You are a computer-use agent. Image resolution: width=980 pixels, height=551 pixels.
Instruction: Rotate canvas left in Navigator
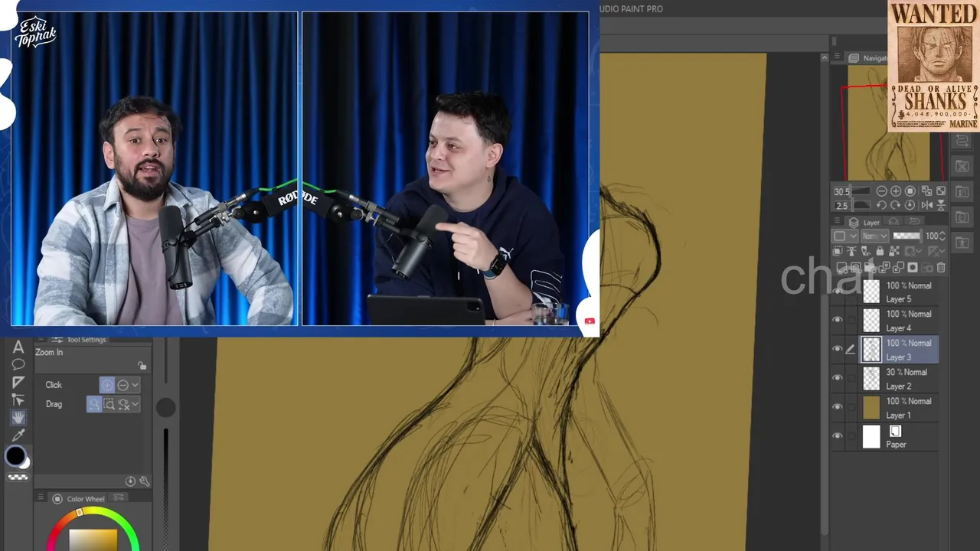(x=882, y=205)
